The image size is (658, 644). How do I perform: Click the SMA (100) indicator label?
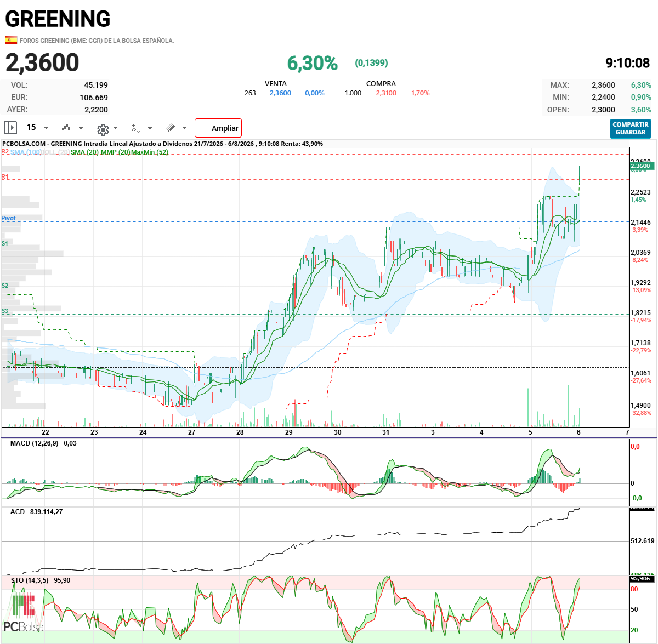26,152
